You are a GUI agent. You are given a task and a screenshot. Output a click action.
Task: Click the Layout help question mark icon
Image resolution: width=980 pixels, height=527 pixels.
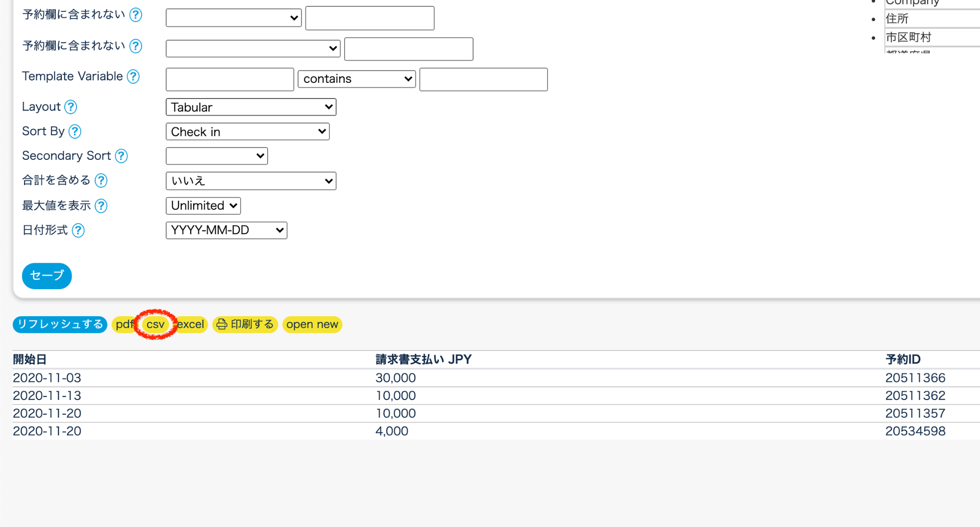coord(71,107)
